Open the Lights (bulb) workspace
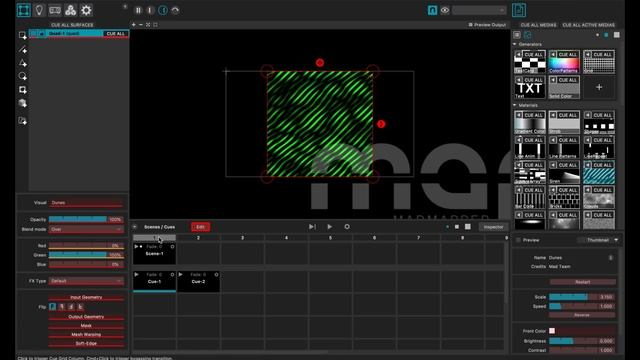 39,10
